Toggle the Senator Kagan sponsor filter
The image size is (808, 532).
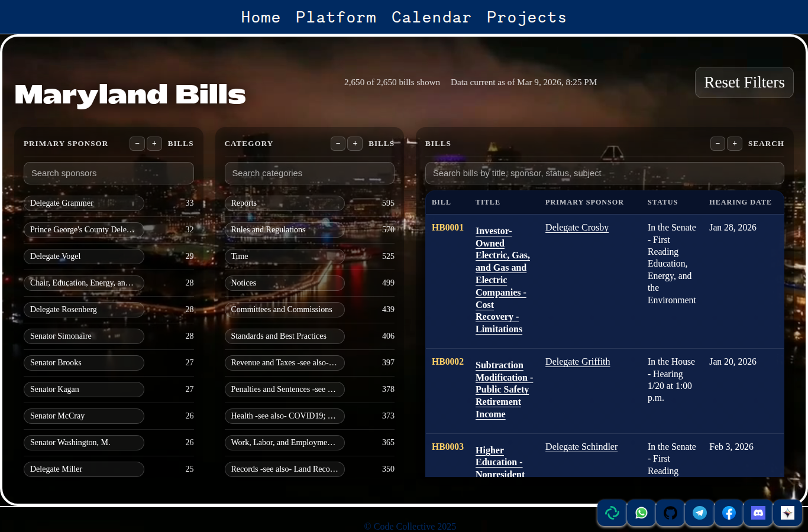coord(83,389)
